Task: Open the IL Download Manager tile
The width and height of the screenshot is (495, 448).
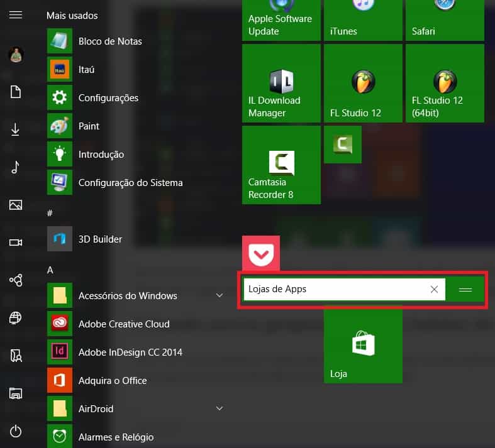Action: 281,83
